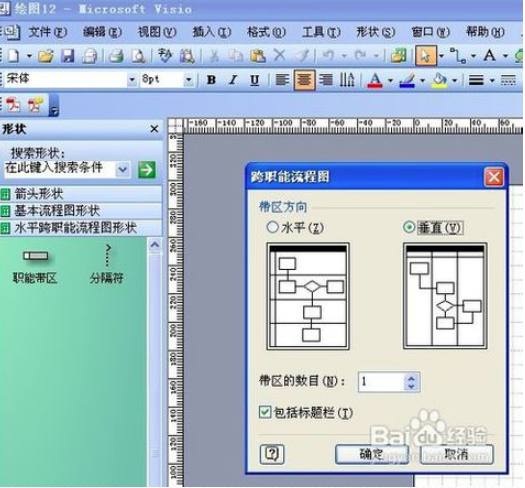Screen dimensions: 525x488
Task: Click the Copy icon
Action: [x=235, y=56]
